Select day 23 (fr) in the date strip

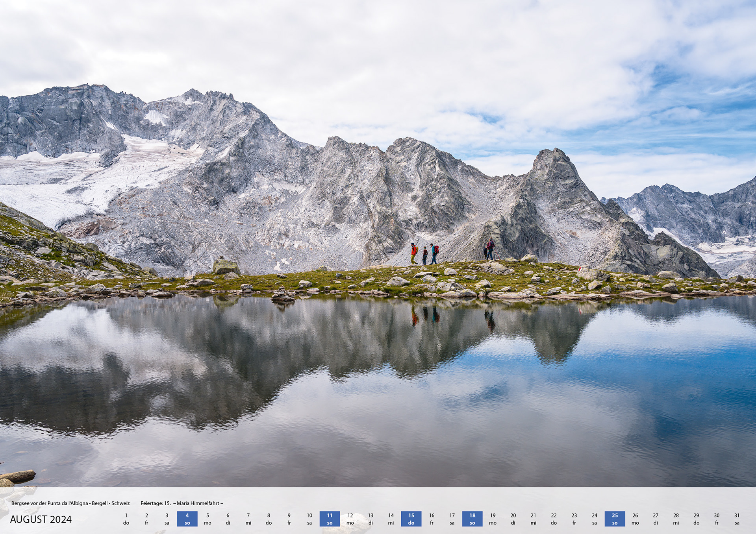[x=574, y=519]
